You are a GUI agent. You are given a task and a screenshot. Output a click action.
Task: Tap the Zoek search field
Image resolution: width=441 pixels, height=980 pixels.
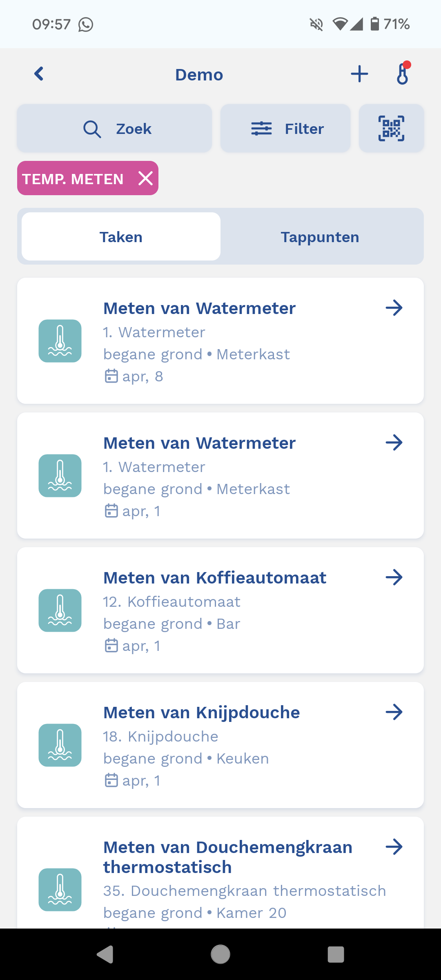[114, 129]
